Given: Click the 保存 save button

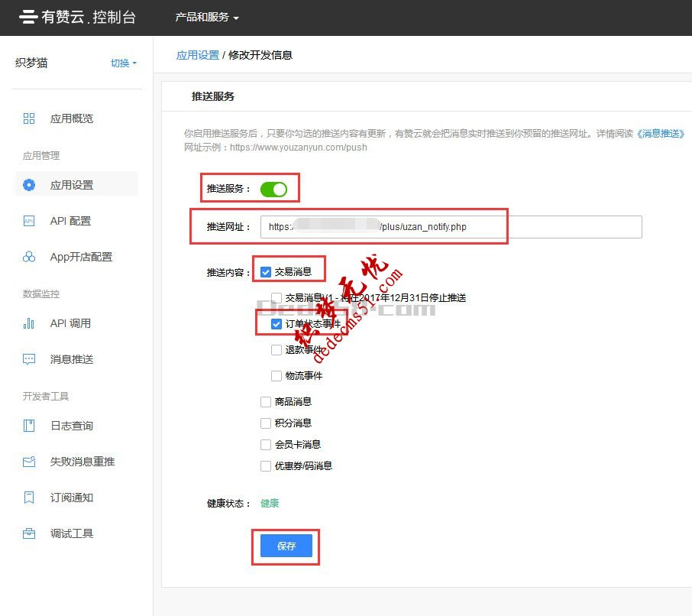Looking at the screenshot, I should tap(286, 546).
